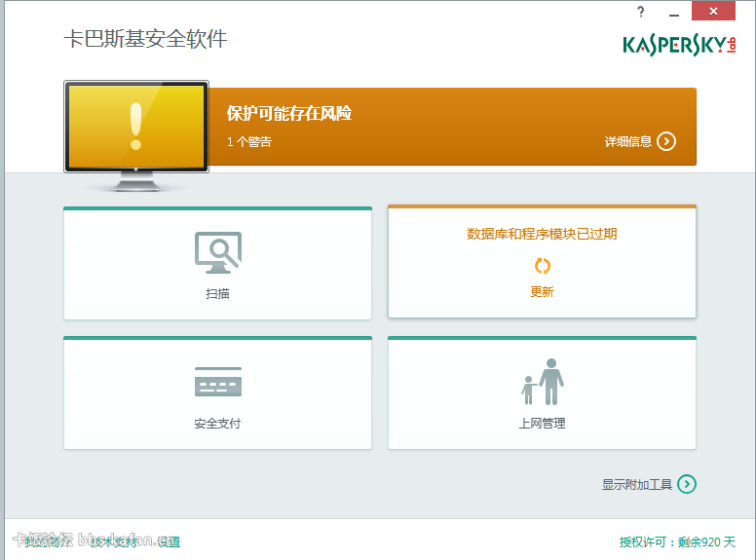Click the license 授权许可：剩余920天 link
Viewport: 756px width, 560px height.
pyautogui.click(x=677, y=542)
